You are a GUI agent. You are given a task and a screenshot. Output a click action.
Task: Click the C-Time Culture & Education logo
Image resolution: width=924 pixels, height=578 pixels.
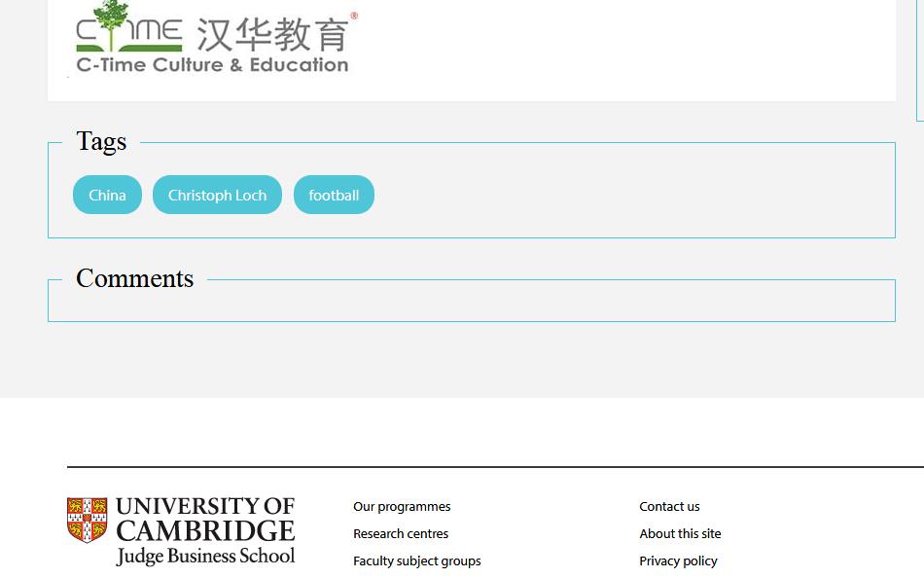[x=210, y=39]
